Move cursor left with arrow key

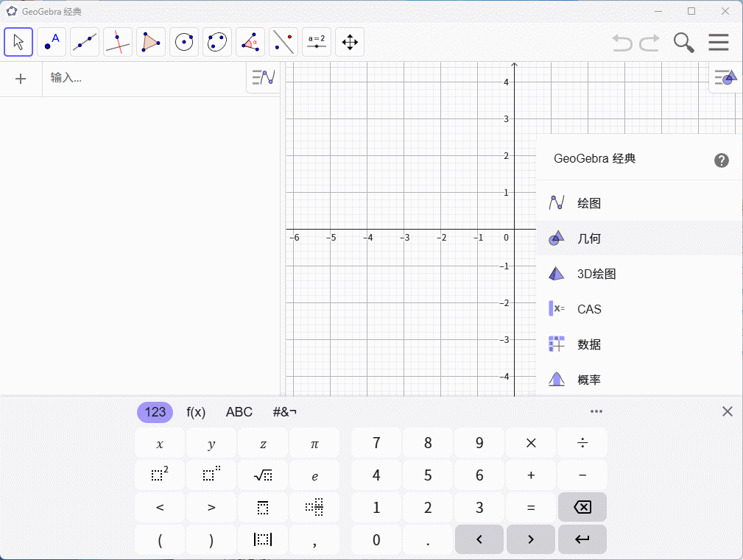[479, 539]
